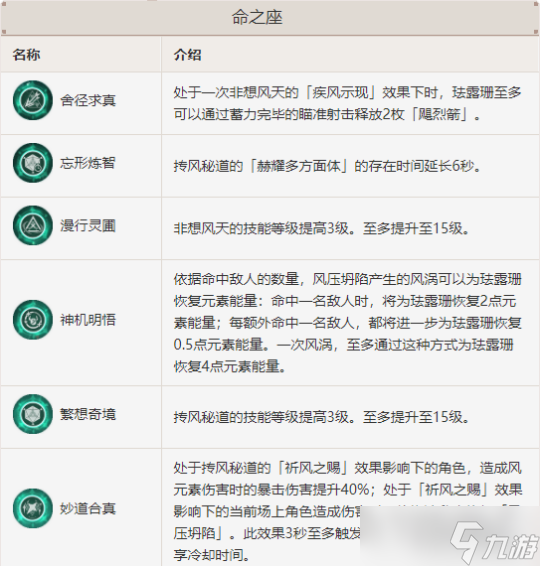Click the 神机明悟 constellation icon

(33, 319)
